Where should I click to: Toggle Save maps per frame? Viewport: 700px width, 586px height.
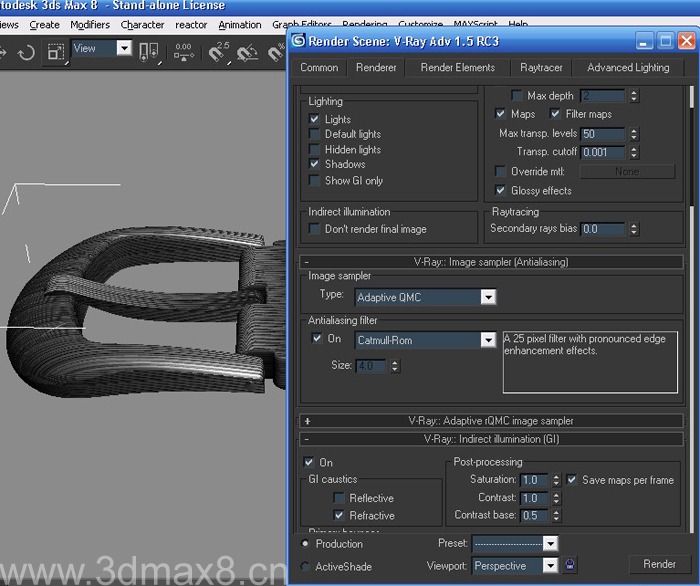click(x=571, y=480)
